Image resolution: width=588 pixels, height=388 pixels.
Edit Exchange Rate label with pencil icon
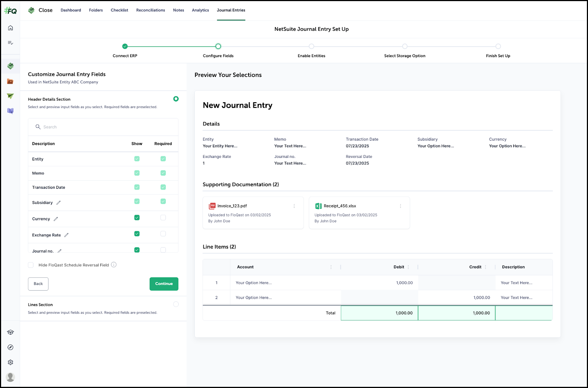coord(66,235)
